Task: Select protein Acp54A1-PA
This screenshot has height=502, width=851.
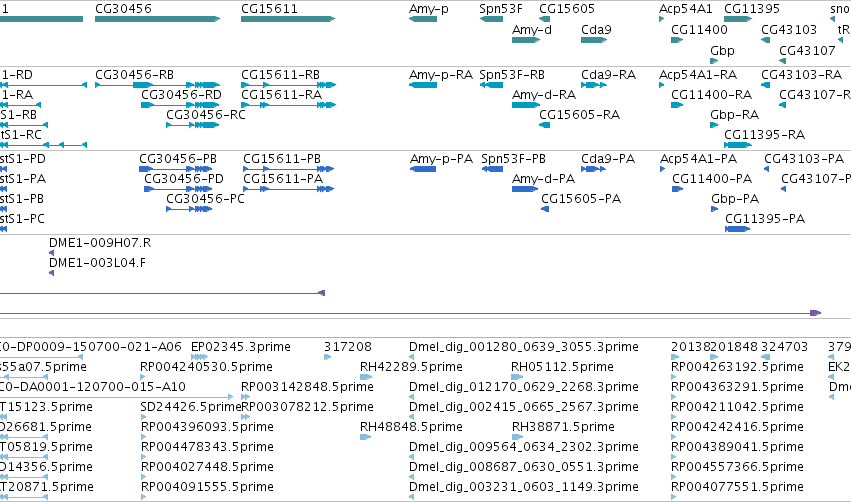Action: click(x=698, y=158)
